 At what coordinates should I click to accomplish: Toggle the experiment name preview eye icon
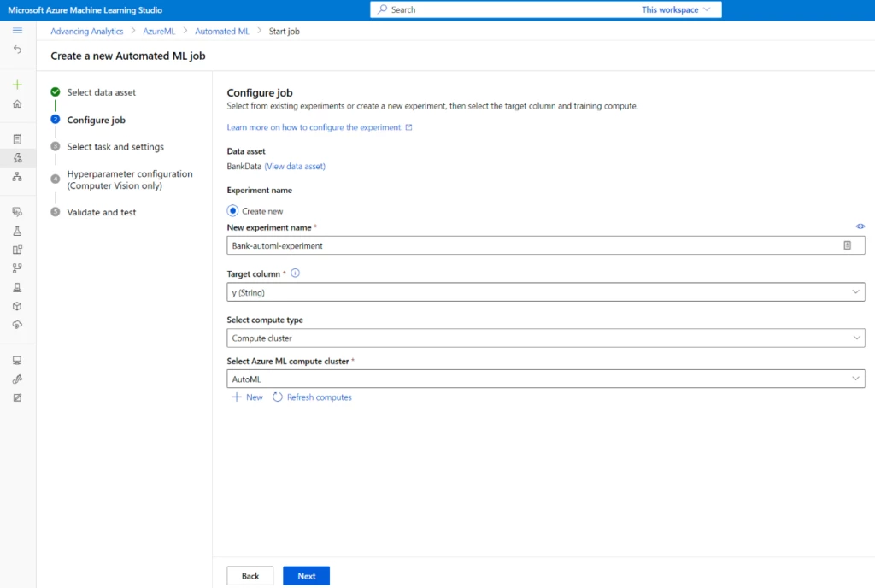point(860,226)
